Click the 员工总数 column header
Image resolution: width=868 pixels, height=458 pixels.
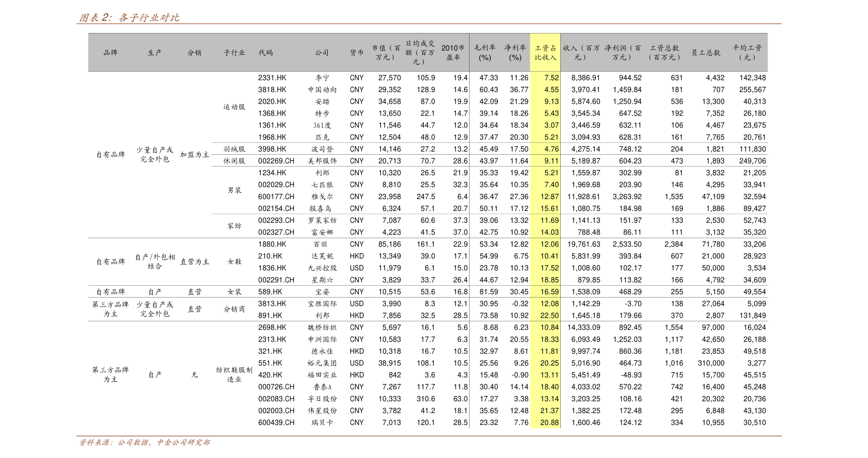(706, 53)
